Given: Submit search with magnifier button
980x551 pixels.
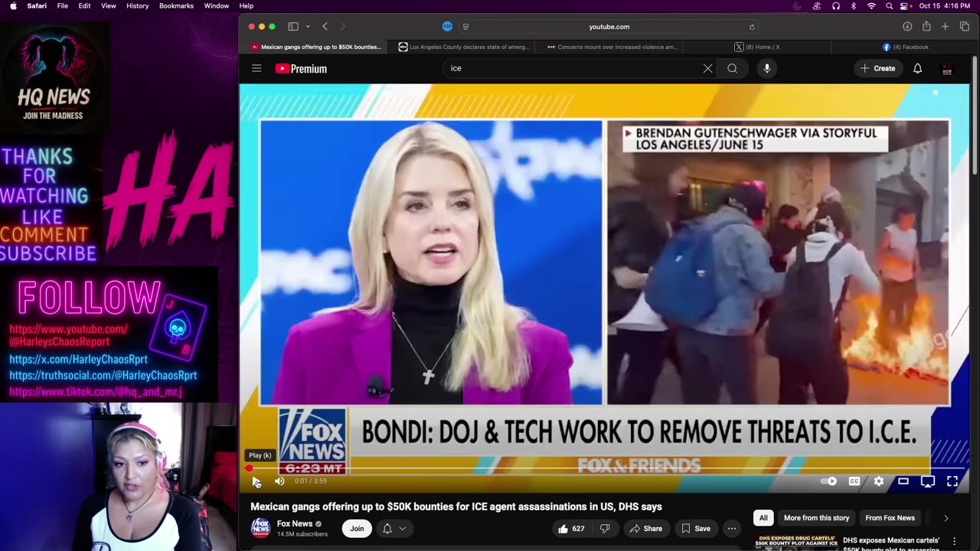Looking at the screenshot, I should 733,68.
